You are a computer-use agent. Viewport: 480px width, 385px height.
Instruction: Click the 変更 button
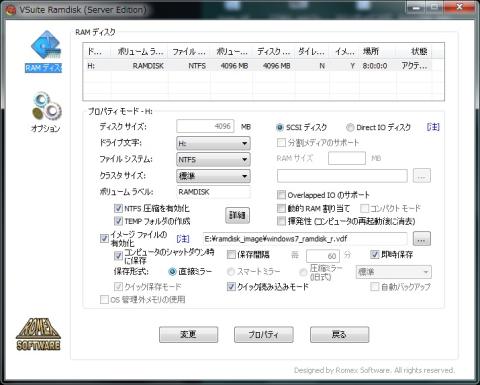pos(188,334)
